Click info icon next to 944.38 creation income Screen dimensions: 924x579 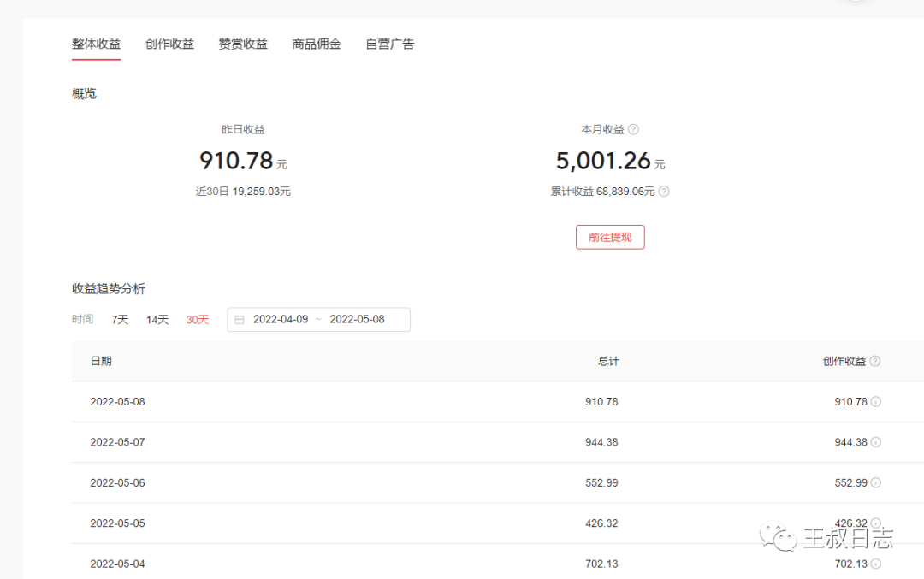[x=876, y=442]
